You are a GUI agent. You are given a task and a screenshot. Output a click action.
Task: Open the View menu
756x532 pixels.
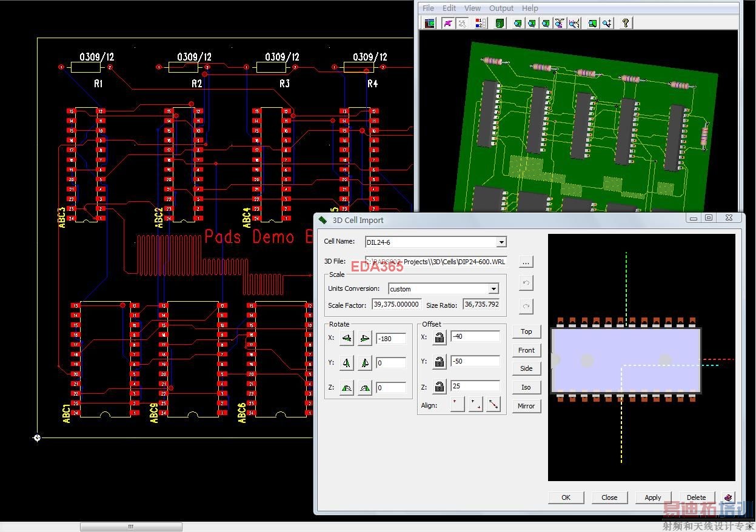pos(472,8)
